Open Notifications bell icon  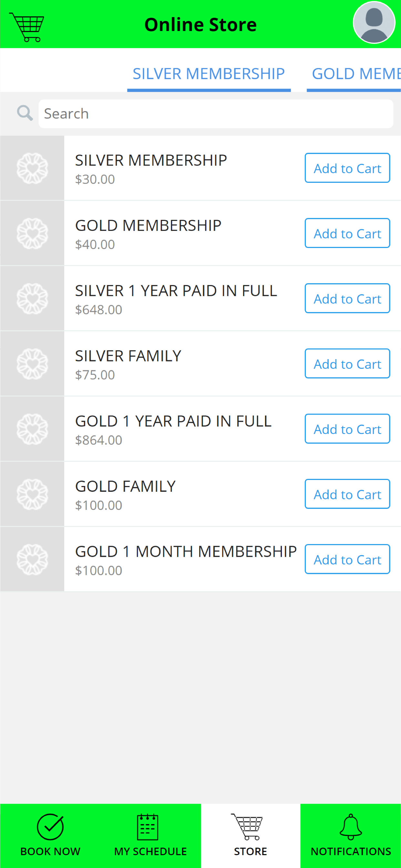tap(351, 827)
